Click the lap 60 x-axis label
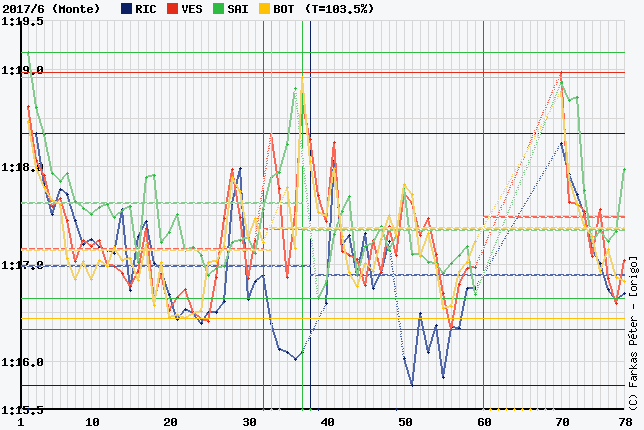The width and height of the screenshot is (644, 430). [484, 422]
